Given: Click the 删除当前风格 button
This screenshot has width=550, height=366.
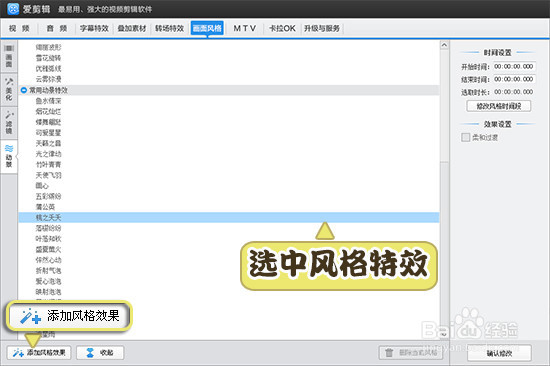Looking at the screenshot, I should point(411,353).
